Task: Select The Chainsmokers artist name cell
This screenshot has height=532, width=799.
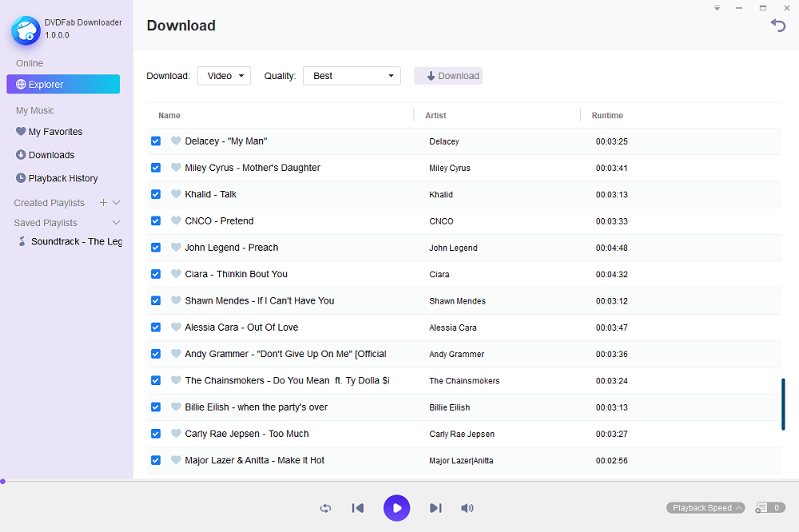Action: click(x=464, y=381)
